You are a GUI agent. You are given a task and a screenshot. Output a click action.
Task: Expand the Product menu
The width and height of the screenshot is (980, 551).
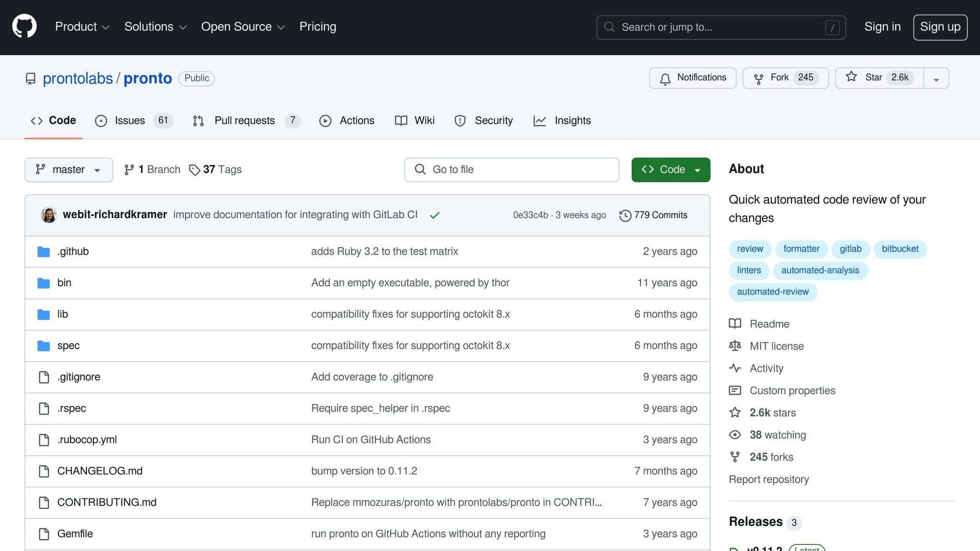[82, 27]
